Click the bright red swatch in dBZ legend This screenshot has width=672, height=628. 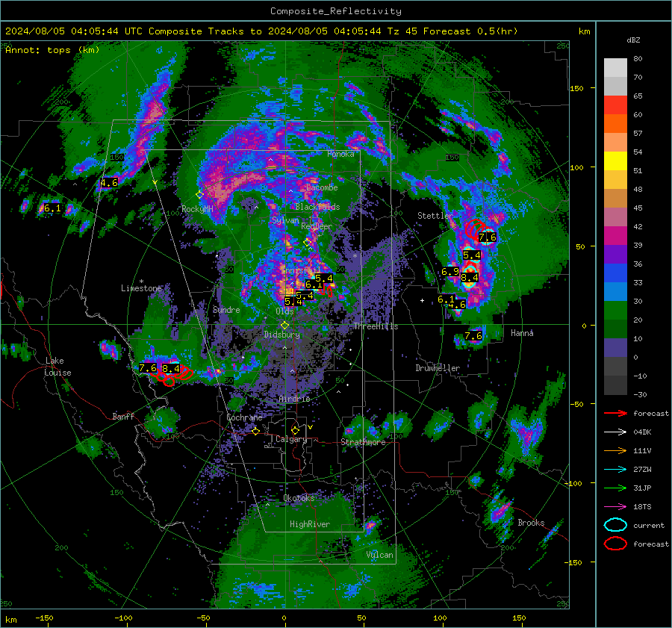point(615,105)
